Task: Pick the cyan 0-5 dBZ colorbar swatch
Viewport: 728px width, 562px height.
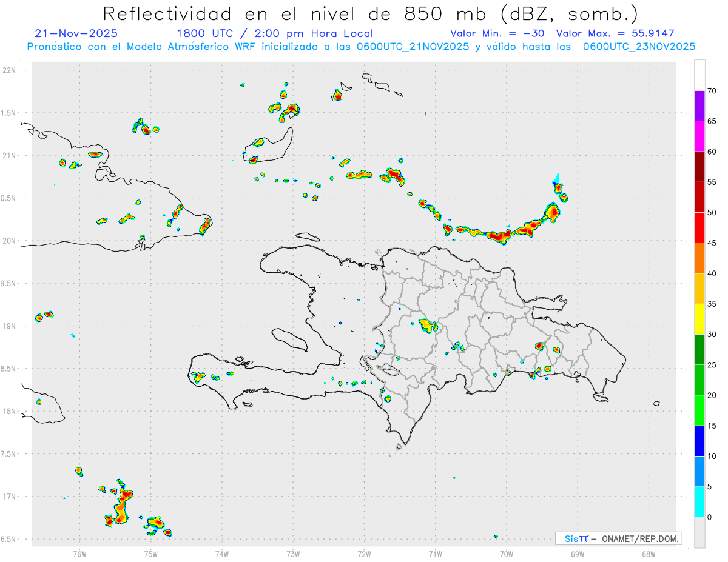Action: click(699, 502)
